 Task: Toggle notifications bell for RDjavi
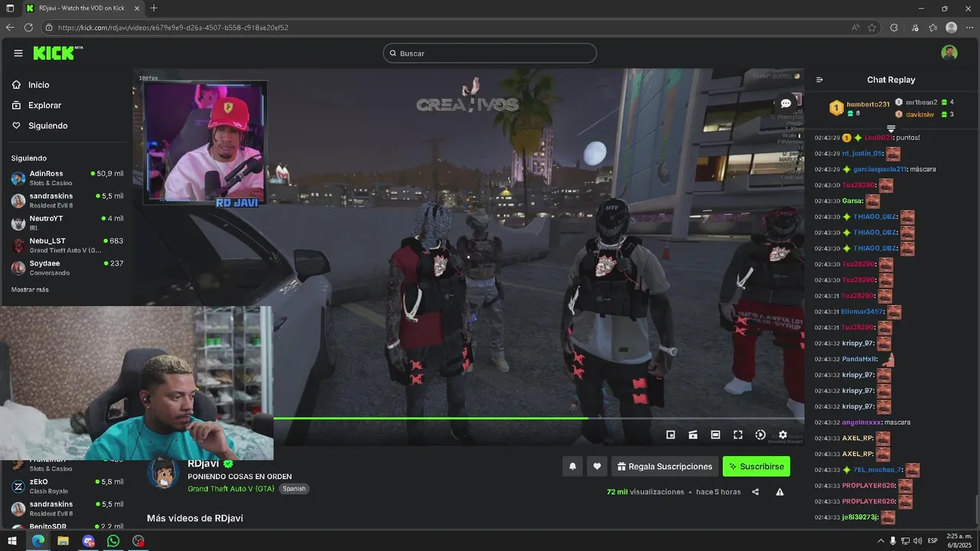(x=572, y=466)
